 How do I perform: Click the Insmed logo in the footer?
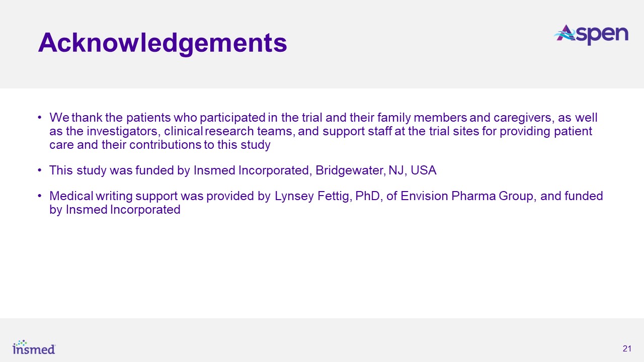[34, 347]
